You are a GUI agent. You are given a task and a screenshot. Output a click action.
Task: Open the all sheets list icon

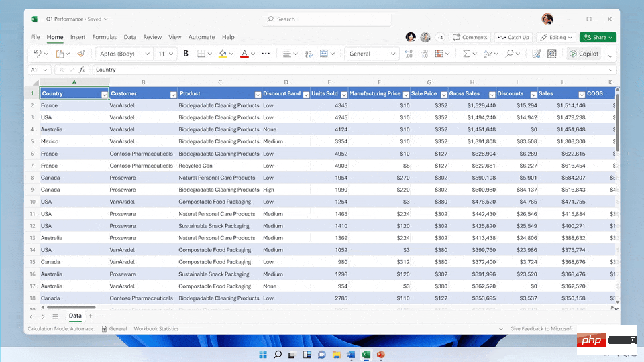click(x=55, y=316)
